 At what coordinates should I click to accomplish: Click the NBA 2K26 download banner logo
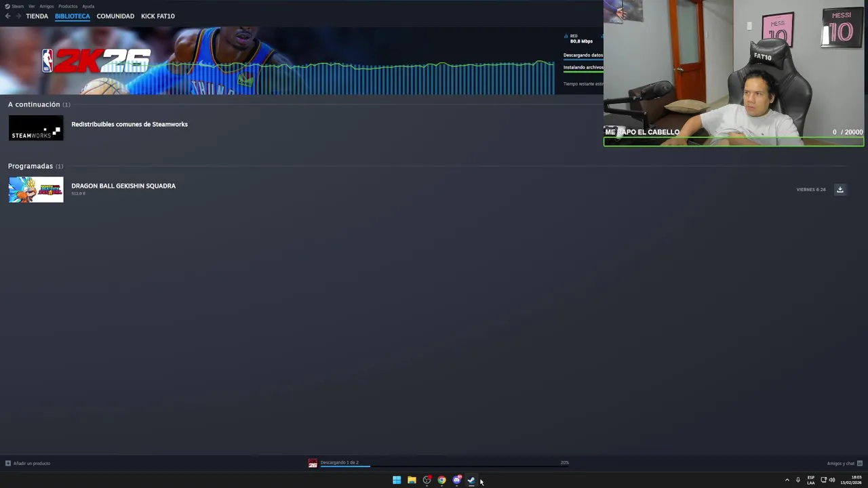pyautogui.click(x=96, y=61)
